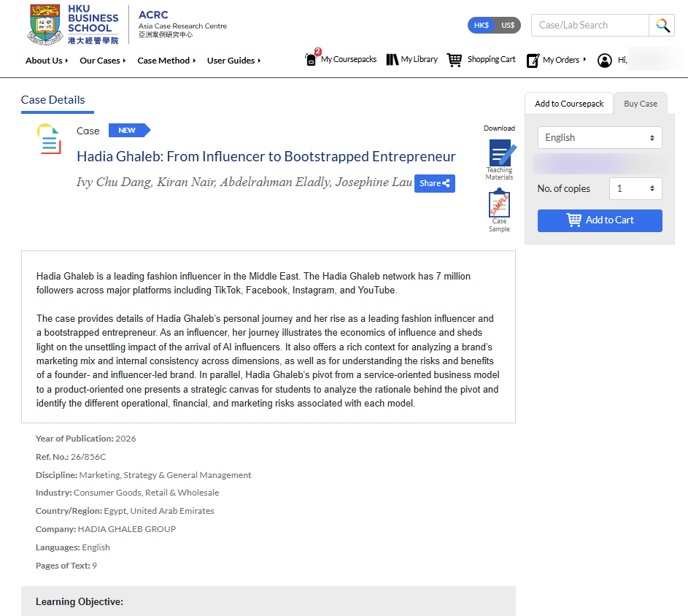Image resolution: width=688 pixels, height=616 pixels.
Task: Expand the Our Cases menu
Action: pos(103,61)
